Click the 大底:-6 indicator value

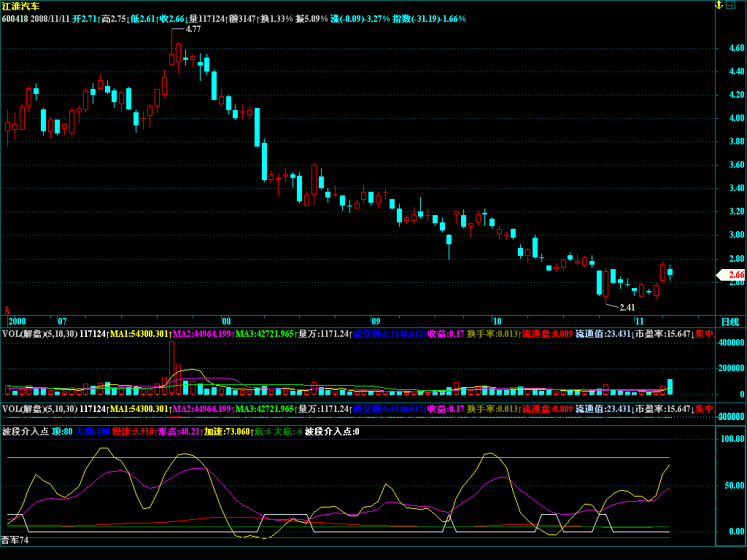pyautogui.click(x=287, y=432)
